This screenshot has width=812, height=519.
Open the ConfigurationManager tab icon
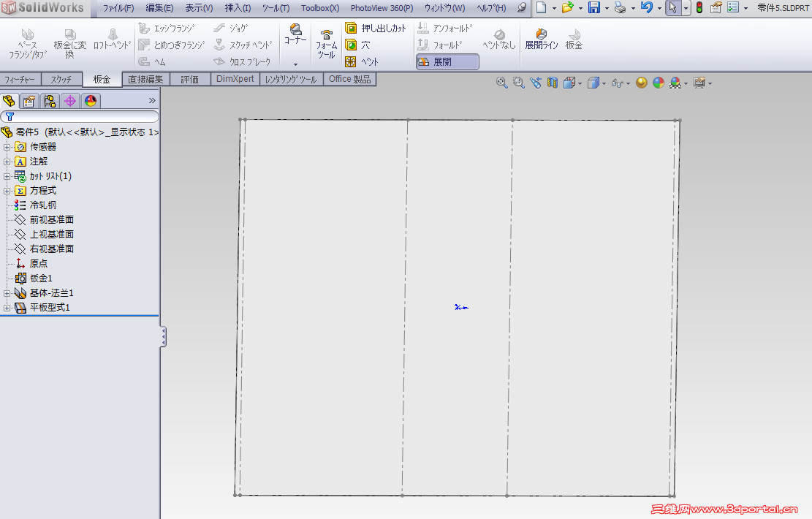(x=50, y=101)
